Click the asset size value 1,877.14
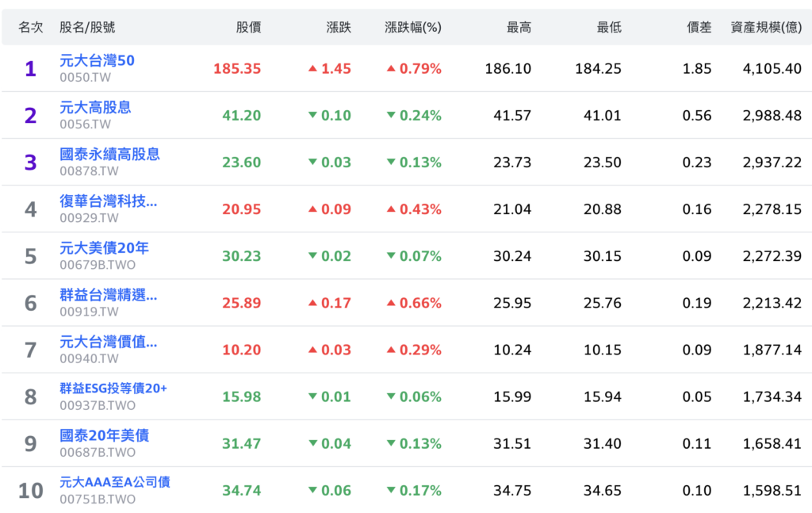This screenshot has width=812, height=513. (x=772, y=350)
